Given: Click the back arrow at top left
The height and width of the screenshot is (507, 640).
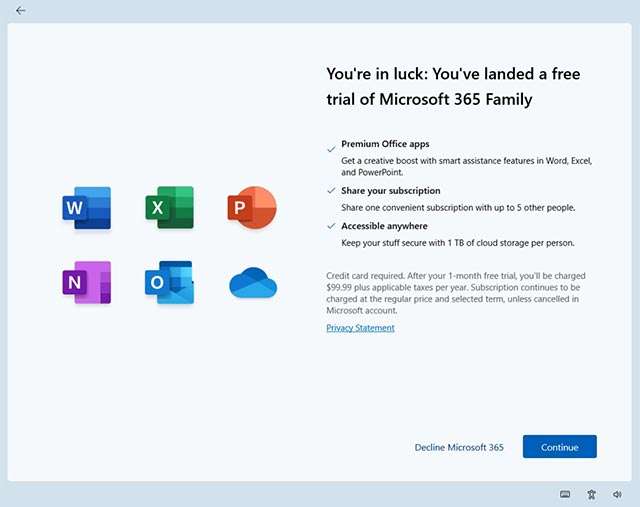Looking at the screenshot, I should [x=20, y=11].
